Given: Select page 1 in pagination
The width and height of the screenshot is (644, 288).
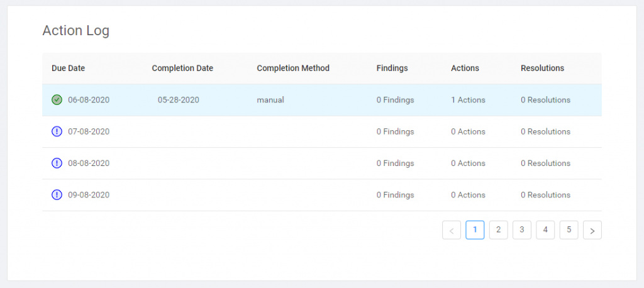Looking at the screenshot, I should pyautogui.click(x=475, y=230).
